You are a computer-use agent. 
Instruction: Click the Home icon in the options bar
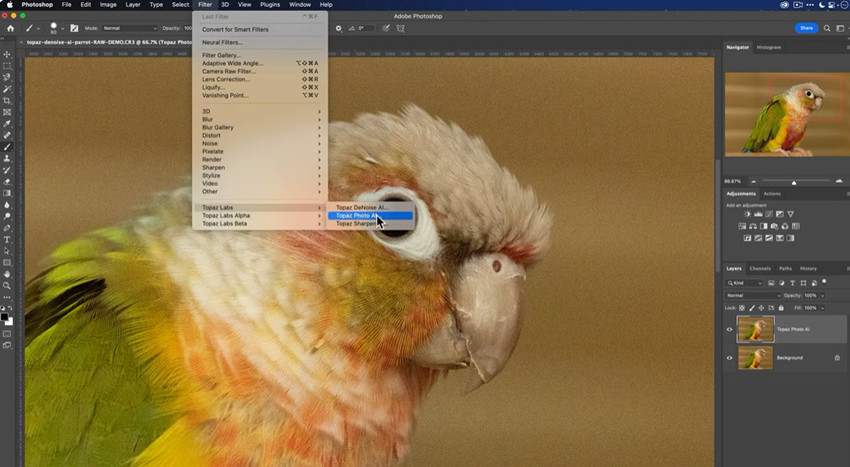click(x=10, y=28)
